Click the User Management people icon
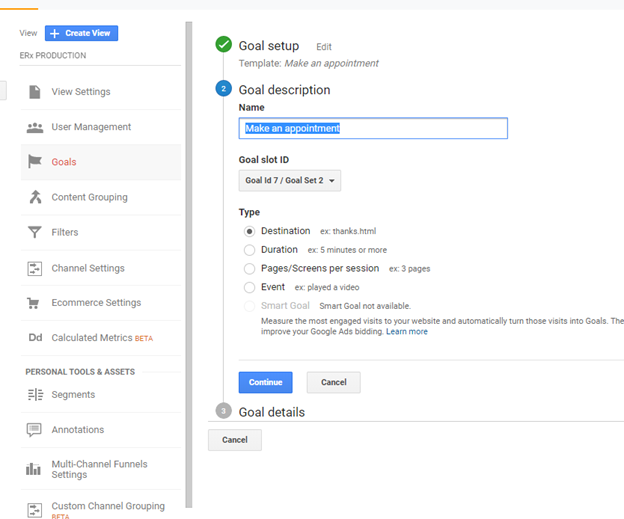This screenshot has height=519, width=624. point(35,127)
